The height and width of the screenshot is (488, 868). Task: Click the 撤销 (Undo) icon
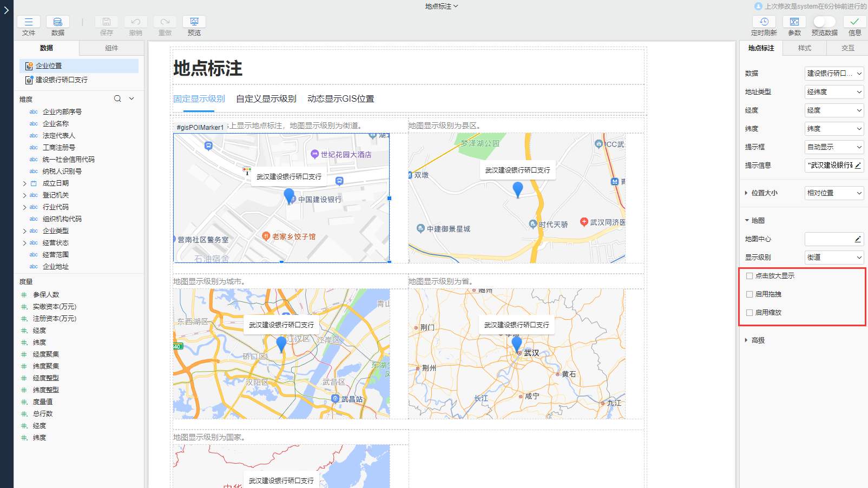point(135,25)
